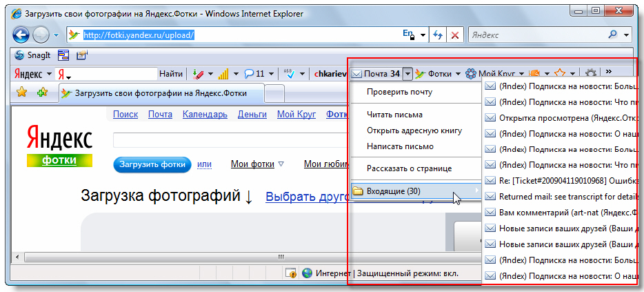The image size is (644, 292).
Task: Click the green фотки logo link
Action: [59, 160]
